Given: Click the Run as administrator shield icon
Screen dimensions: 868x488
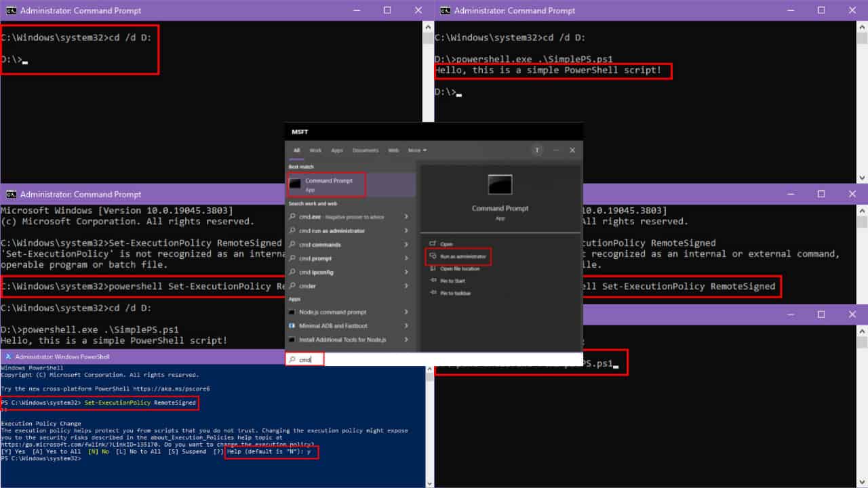Looking at the screenshot, I should [x=433, y=256].
